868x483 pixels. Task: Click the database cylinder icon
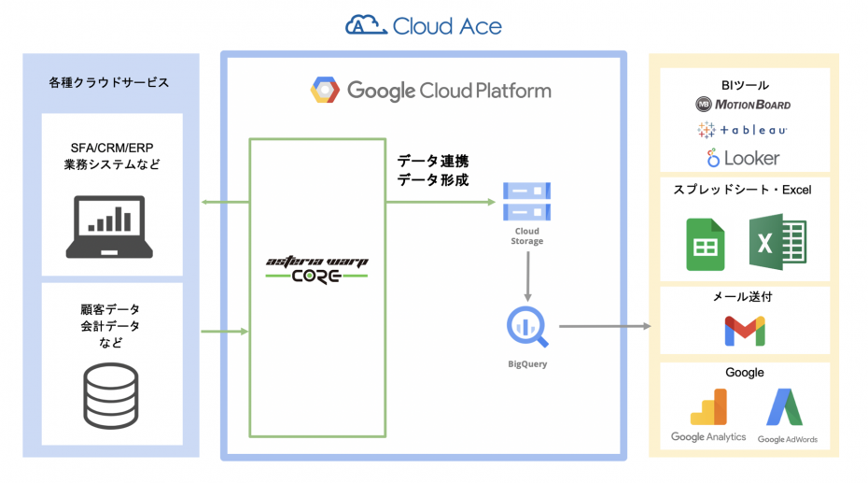[x=111, y=395]
